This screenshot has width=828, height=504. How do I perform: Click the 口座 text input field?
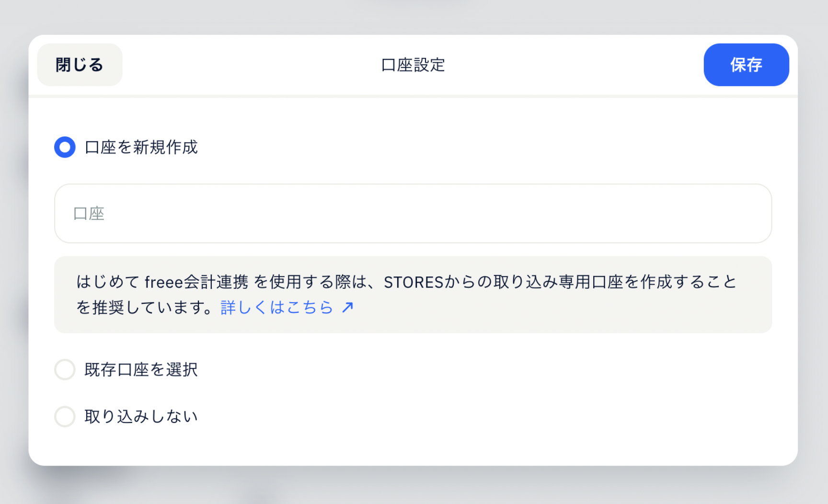[x=413, y=214]
